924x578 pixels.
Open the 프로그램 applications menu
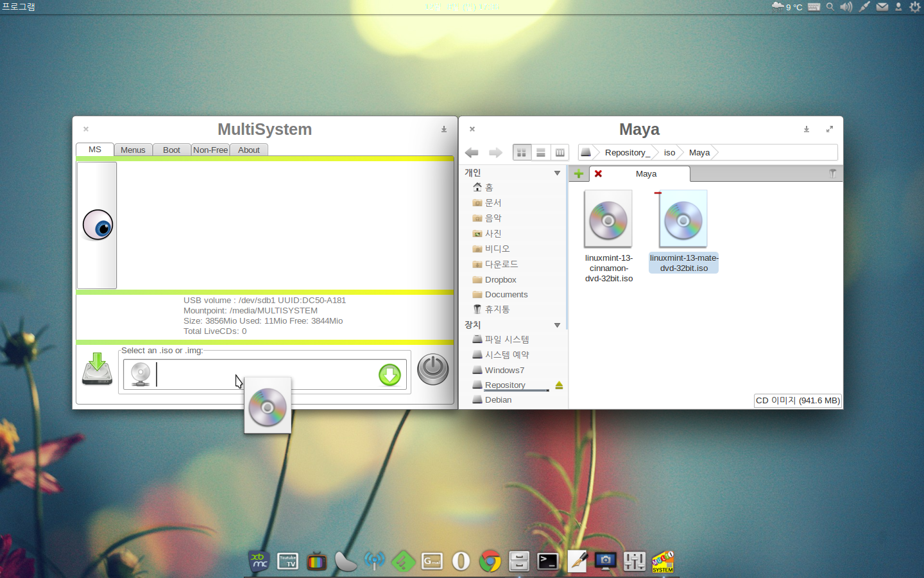click(x=19, y=6)
